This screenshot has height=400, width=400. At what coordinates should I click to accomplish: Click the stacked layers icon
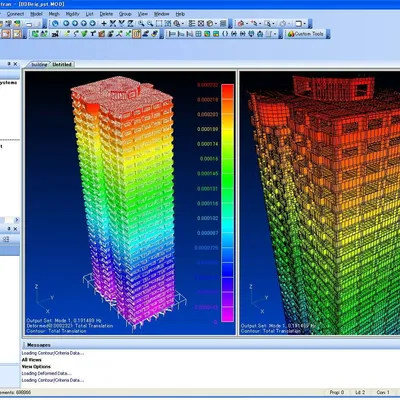223,23
